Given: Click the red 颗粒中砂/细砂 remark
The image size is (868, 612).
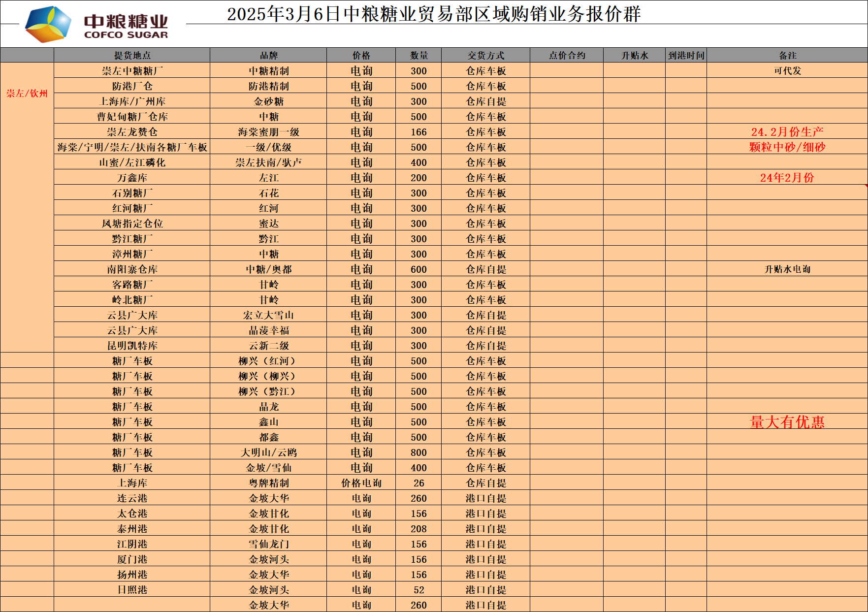Looking at the screenshot, I should 787,147.
